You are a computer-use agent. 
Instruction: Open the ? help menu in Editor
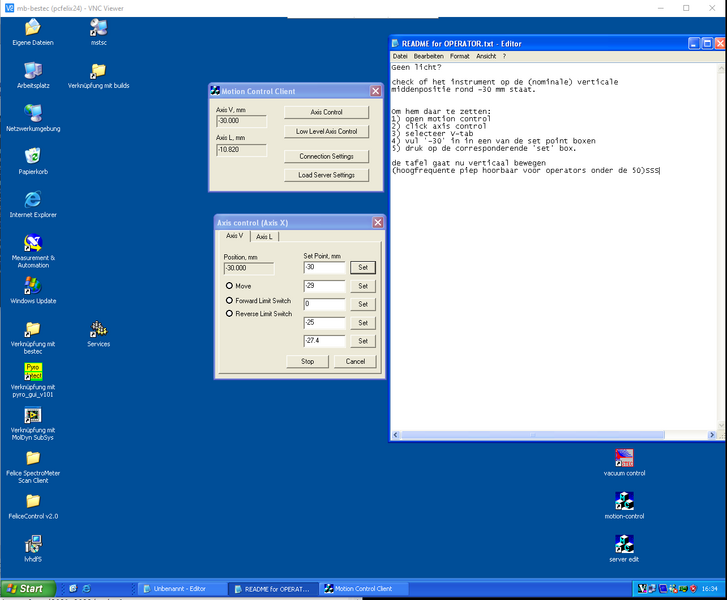point(504,56)
